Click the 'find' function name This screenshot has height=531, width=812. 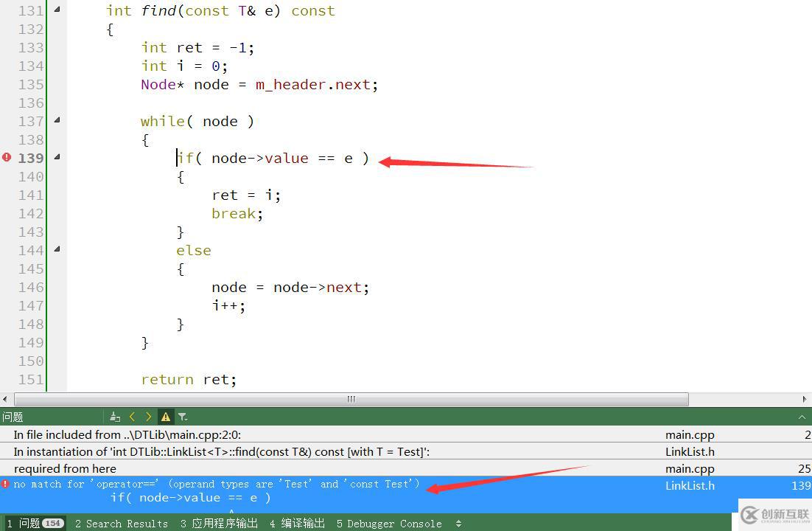pos(158,10)
